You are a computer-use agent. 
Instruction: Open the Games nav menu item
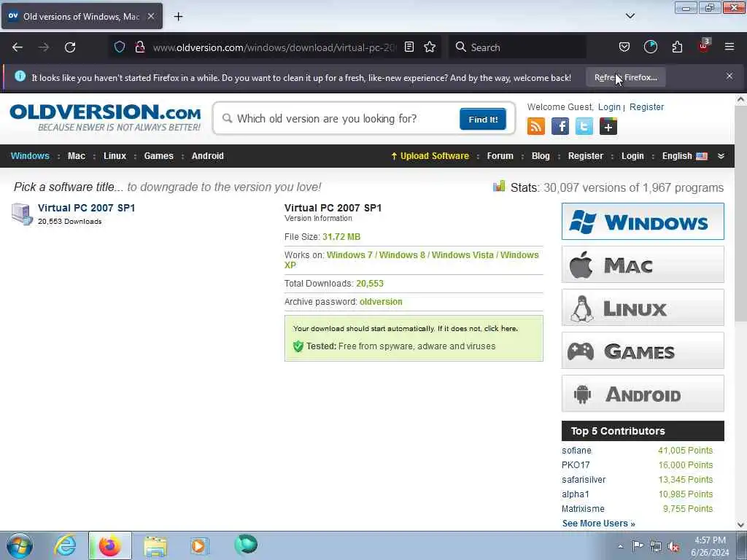[x=158, y=156]
